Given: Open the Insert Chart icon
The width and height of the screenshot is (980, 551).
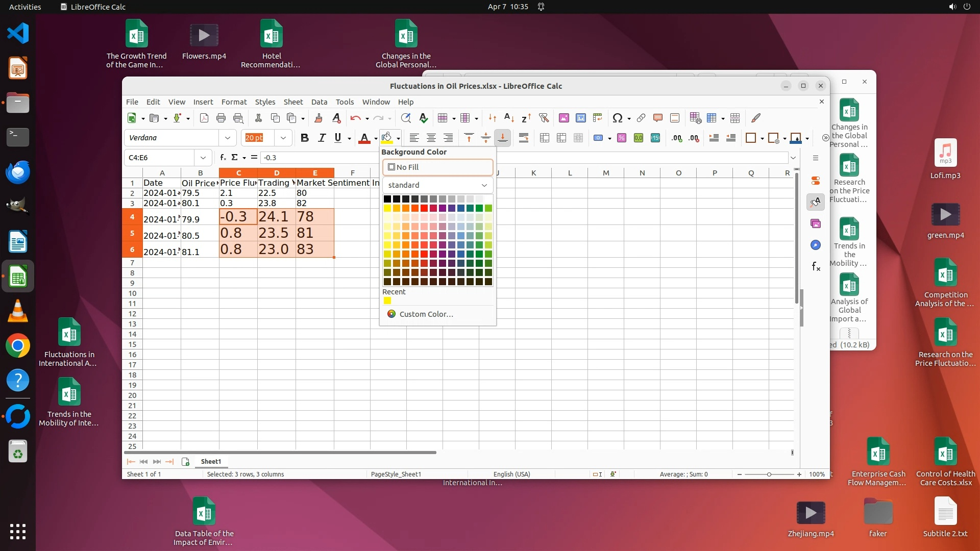Looking at the screenshot, I should click(581, 118).
